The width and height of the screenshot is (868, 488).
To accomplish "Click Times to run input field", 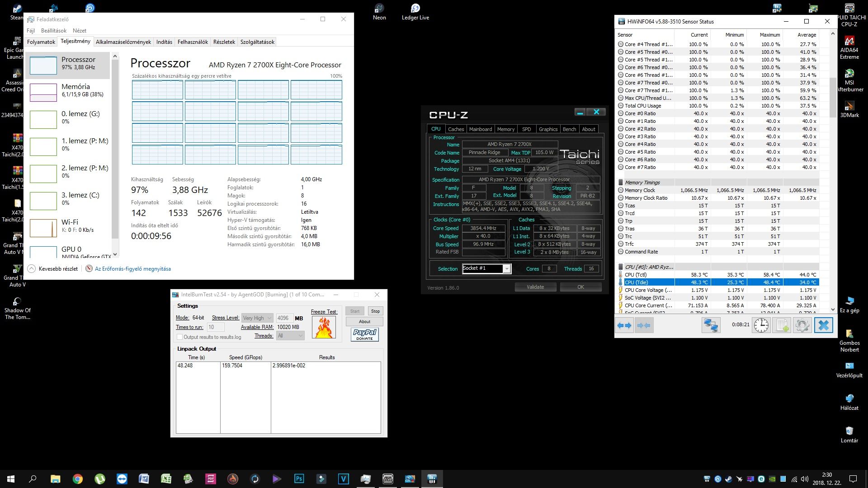I will pos(216,327).
